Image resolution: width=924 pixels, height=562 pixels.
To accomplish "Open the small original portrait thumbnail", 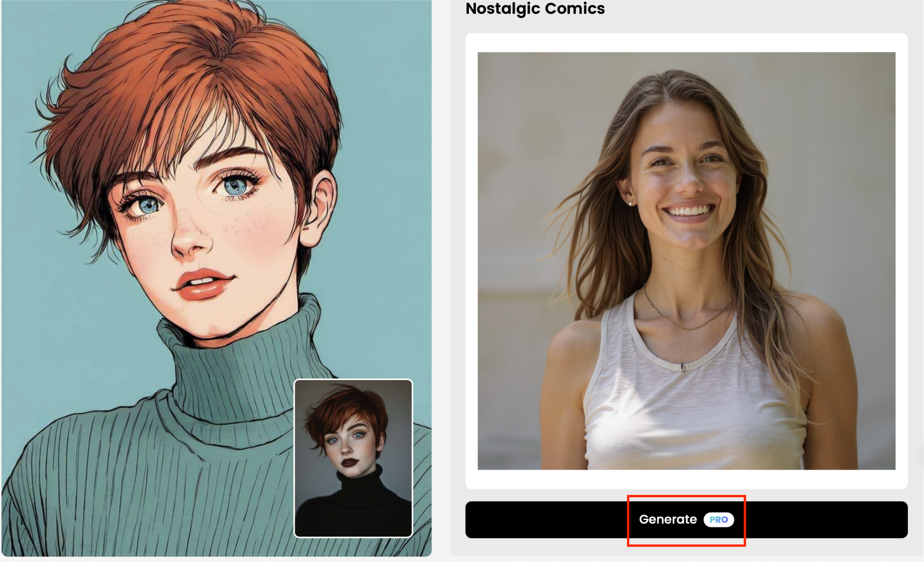I will tap(353, 458).
